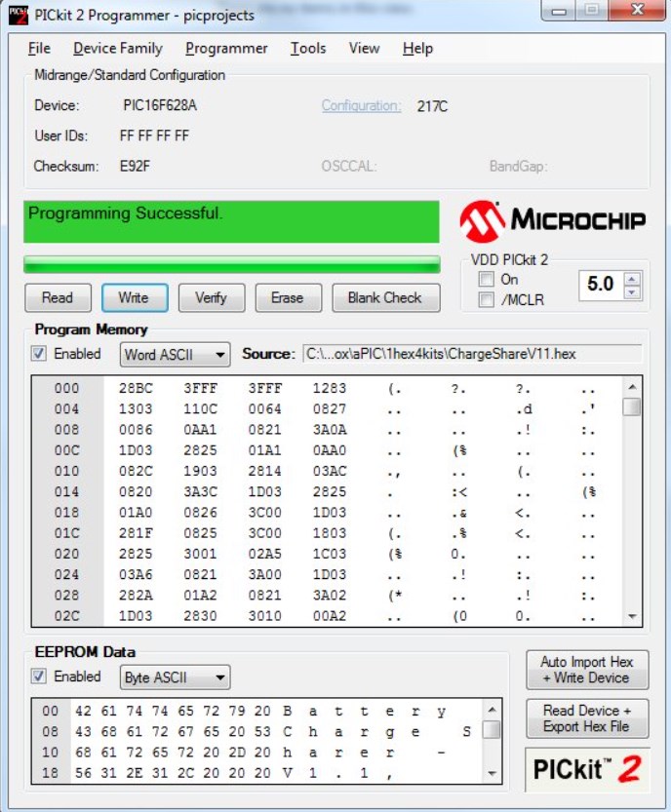Click Program Memory scrollbar up arrow
The width and height of the screenshot is (671, 812).
(x=632, y=387)
